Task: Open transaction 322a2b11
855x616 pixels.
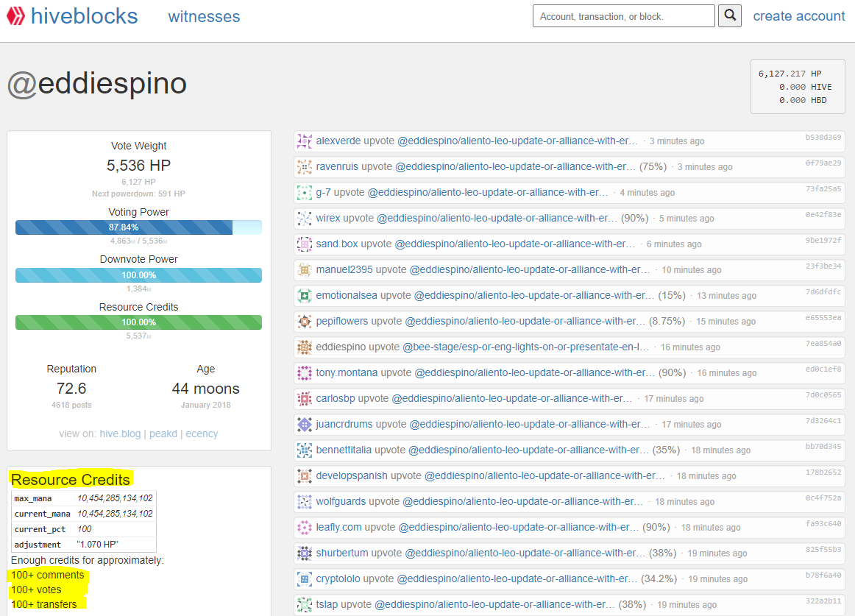Action: click(x=823, y=601)
